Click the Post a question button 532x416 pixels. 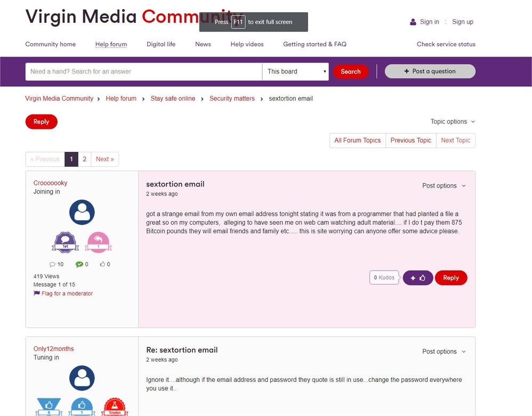(x=430, y=71)
